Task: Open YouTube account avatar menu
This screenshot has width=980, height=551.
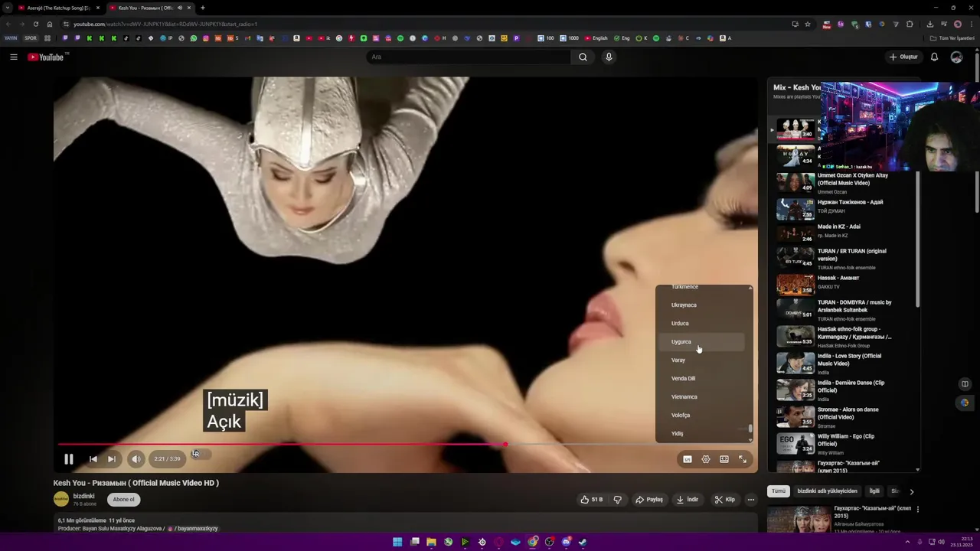Action: tap(956, 57)
